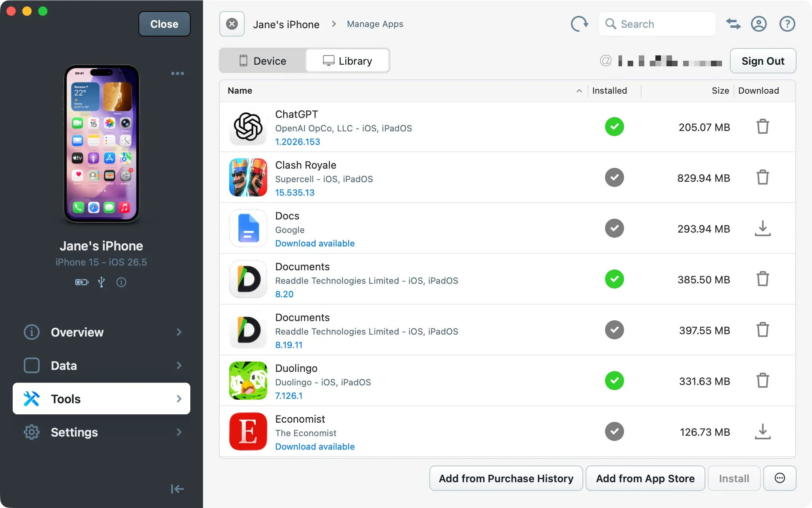Expand the Overview section chevron
The width and height of the screenshot is (812, 508).
(179, 332)
